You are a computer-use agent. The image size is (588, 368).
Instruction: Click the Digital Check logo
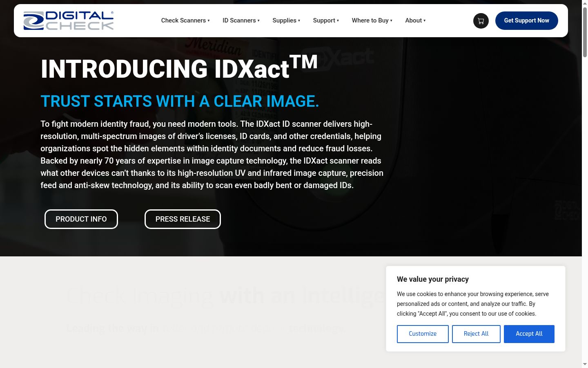(69, 20)
